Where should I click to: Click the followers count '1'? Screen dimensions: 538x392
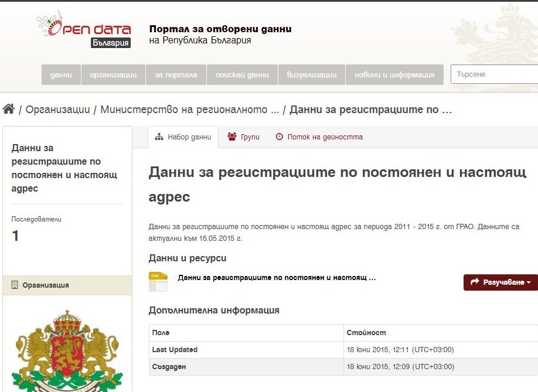15,236
